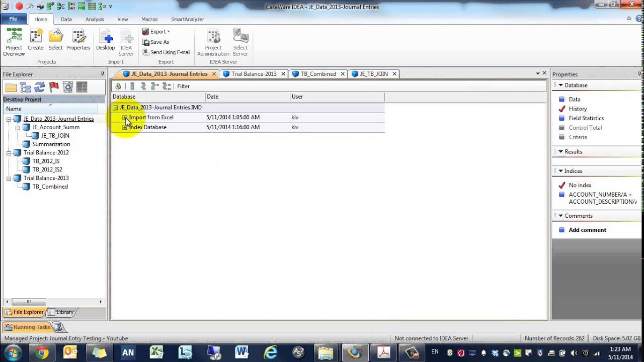Open the File menu
644x362 pixels.
pos(14,19)
